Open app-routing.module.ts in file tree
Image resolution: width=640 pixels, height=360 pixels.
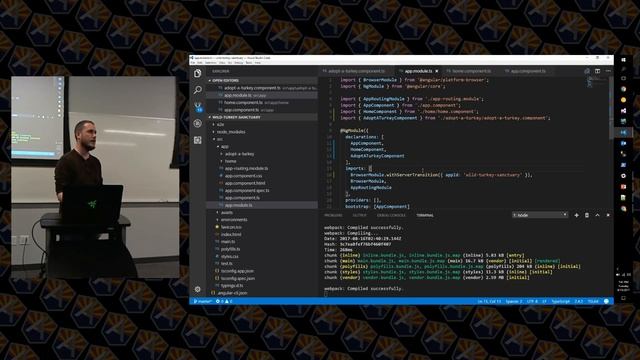pyautogui.click(x=246, y=168)
